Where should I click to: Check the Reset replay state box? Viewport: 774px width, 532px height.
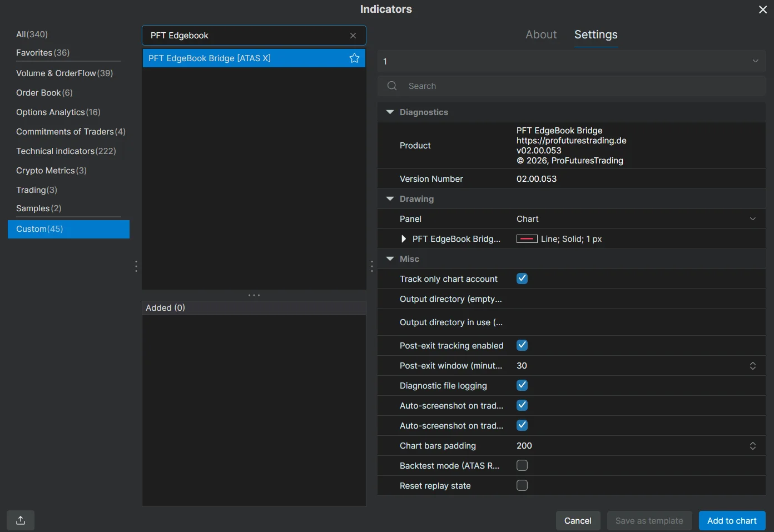tap(522, 485)
